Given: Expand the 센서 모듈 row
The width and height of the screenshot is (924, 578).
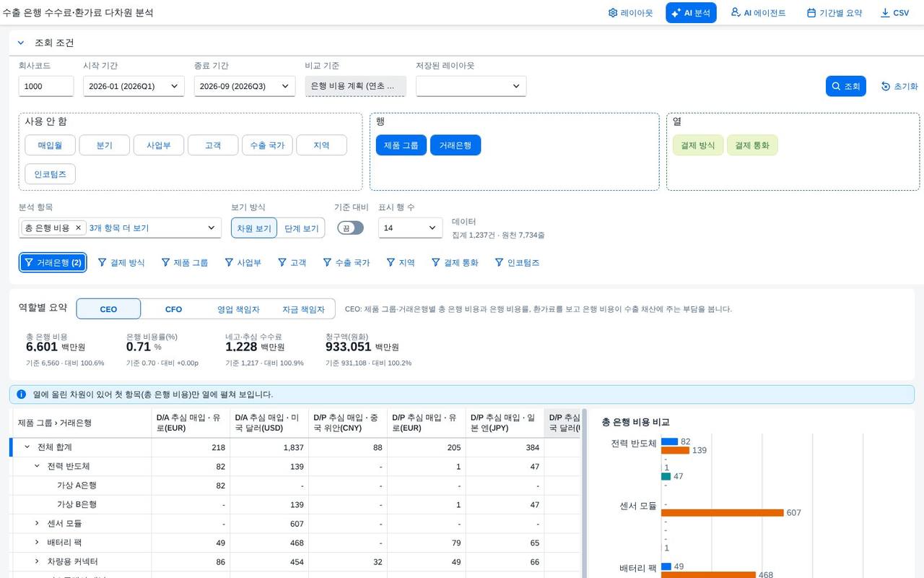Looking at the screenshot, I should [38, 523].
